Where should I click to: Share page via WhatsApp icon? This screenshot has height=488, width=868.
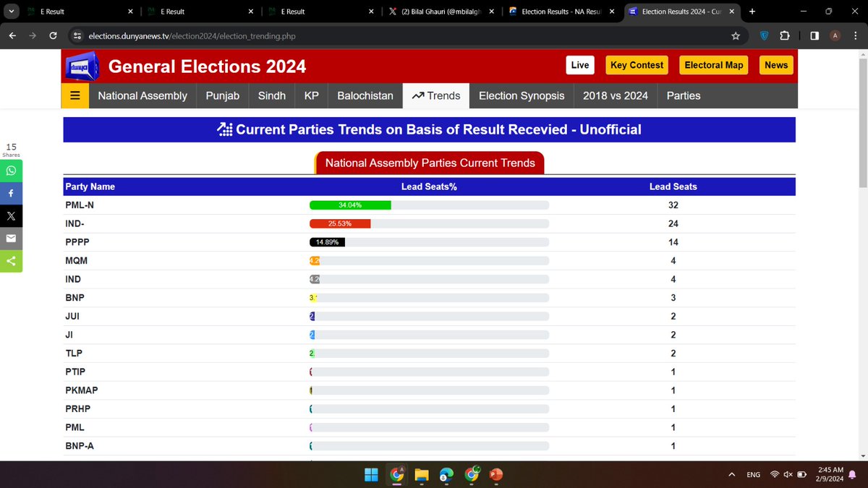coord(11,171)
